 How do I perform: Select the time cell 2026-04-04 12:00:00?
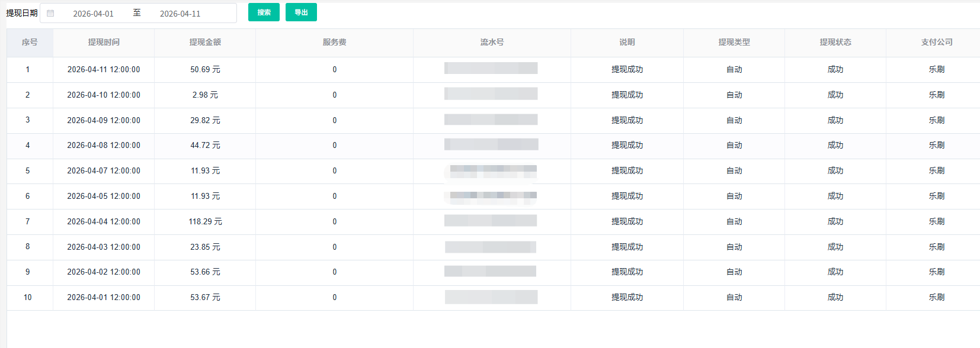pyautogui.click(x=104, y=222)
